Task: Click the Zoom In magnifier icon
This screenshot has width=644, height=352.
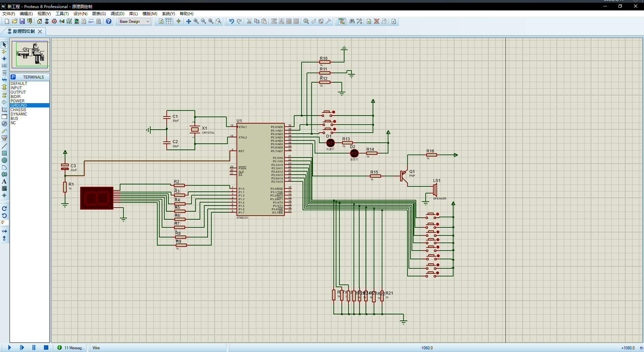Action: [x=196, y=21]
